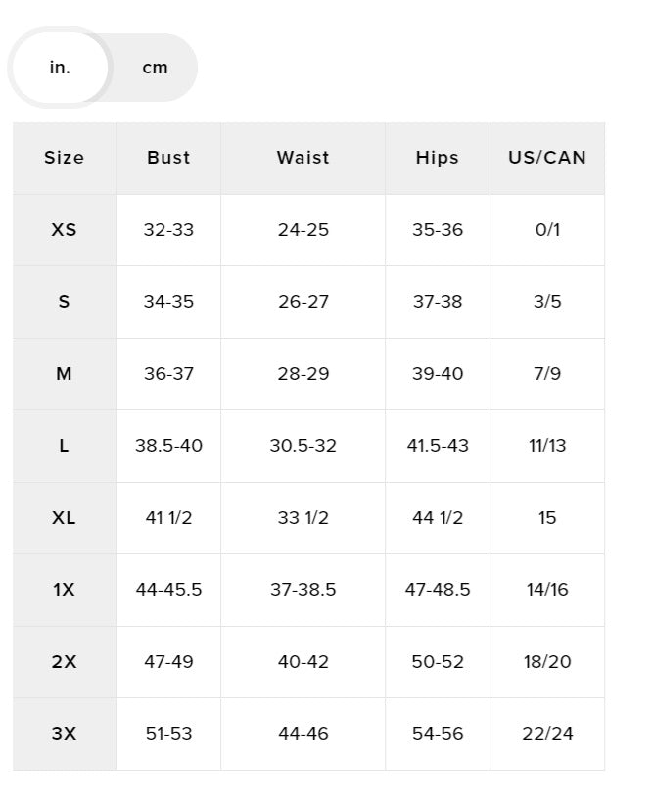Select the L size row label
This screenshot has height=812, width=653.
coord(64,446)
